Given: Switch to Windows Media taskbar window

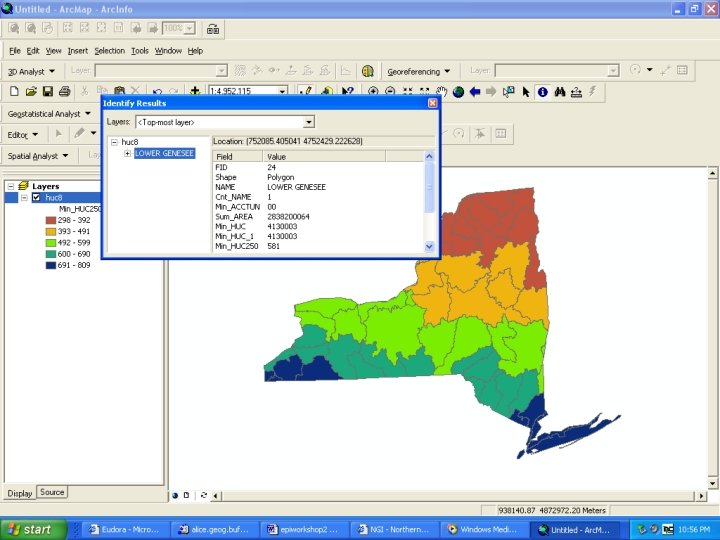Looking at the screenshot, I should [x=482, y=529].
